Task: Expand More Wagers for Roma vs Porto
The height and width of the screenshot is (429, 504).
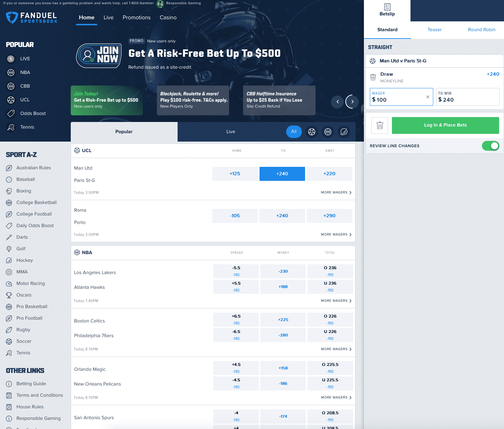Action: pyautogui.click(x=336, y=234)
